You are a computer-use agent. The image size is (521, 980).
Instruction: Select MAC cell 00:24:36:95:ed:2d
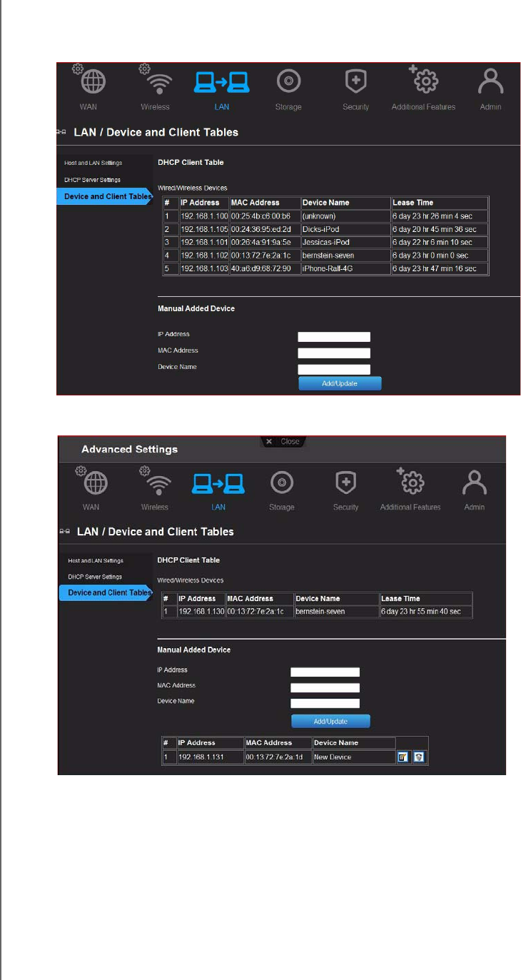[264, 229]
